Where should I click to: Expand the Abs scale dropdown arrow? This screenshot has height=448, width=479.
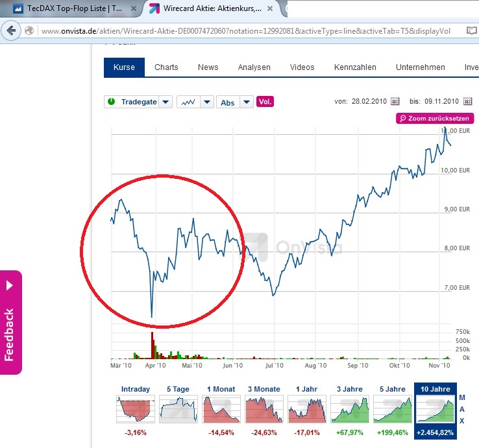(x=247, y=102)
